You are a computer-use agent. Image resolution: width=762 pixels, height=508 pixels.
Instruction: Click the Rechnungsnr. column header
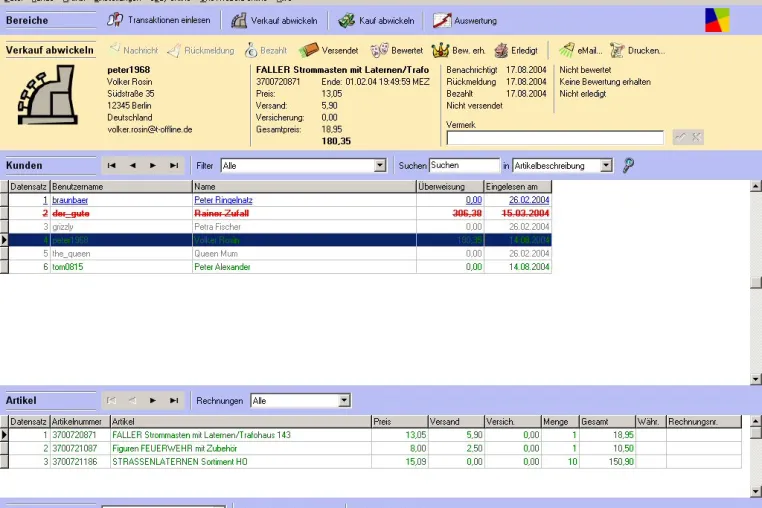(704, 422)
